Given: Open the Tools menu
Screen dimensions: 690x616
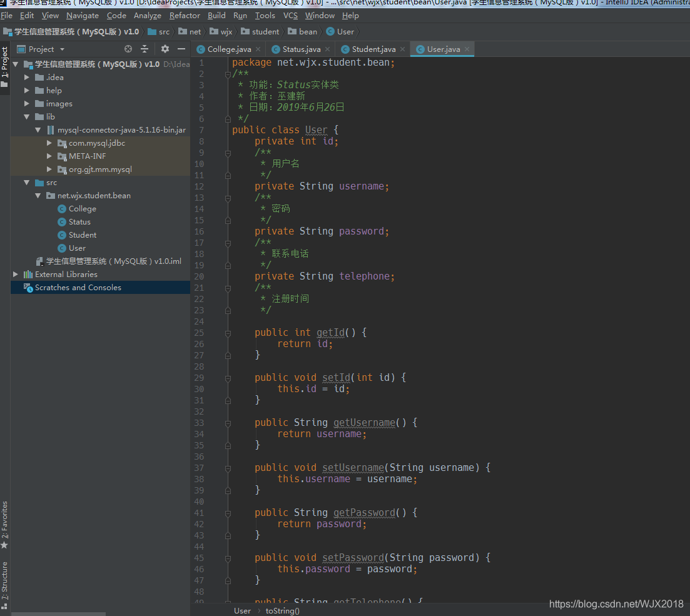Looking at the screenshot, I should (265, 16).
